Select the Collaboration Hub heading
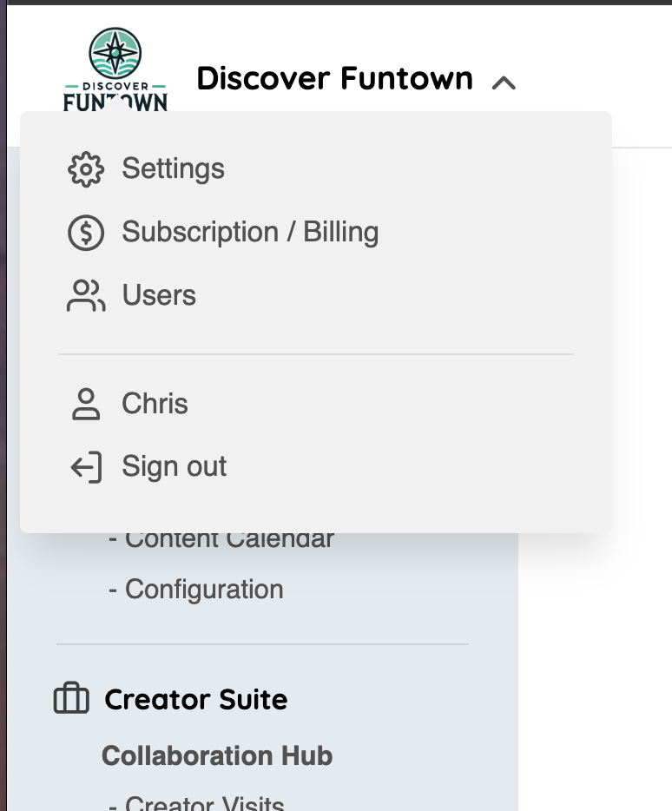The height and width of the screenshot is (811, 672). (217, 755)
